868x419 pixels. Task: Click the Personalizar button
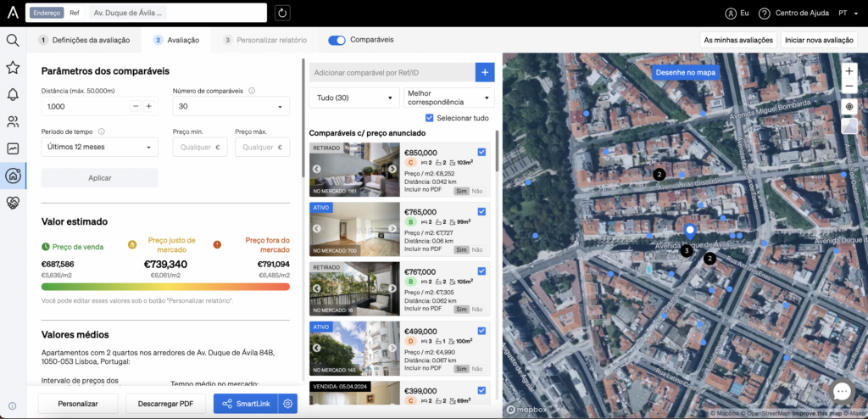click(78, 404)
